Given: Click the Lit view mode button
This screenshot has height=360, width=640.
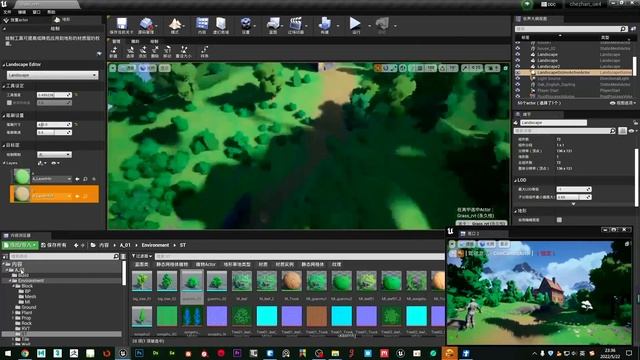Looking at the screenshot, I should click(148, 68).
